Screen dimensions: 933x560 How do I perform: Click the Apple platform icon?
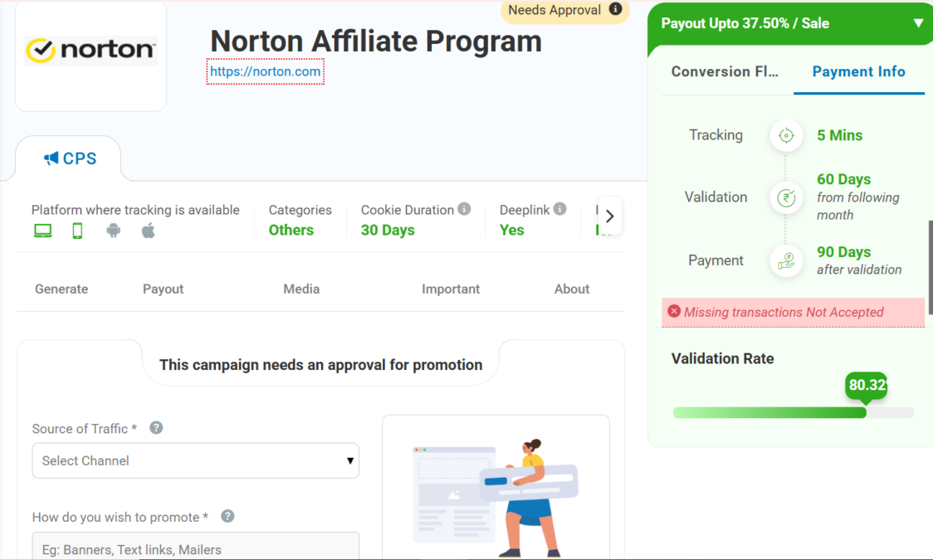[149, 231]
